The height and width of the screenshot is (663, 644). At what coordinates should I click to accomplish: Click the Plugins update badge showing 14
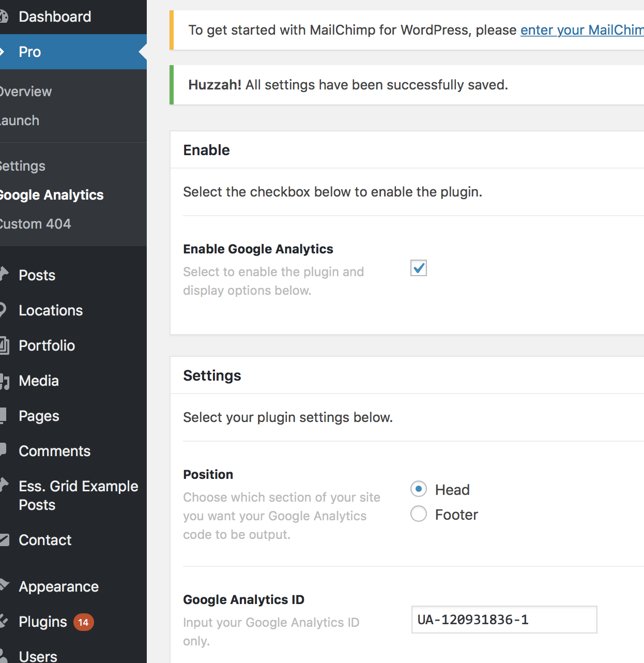pos(83,622)
